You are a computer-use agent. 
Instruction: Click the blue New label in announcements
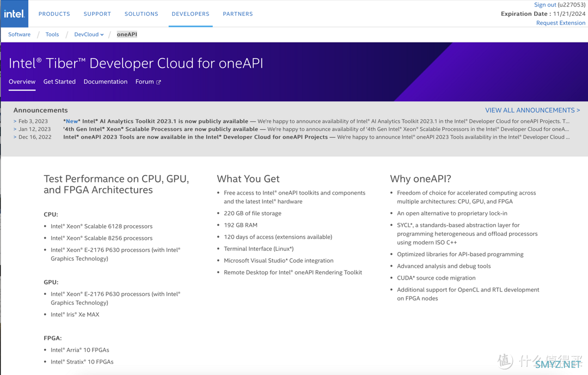click(x=72, y=121)
